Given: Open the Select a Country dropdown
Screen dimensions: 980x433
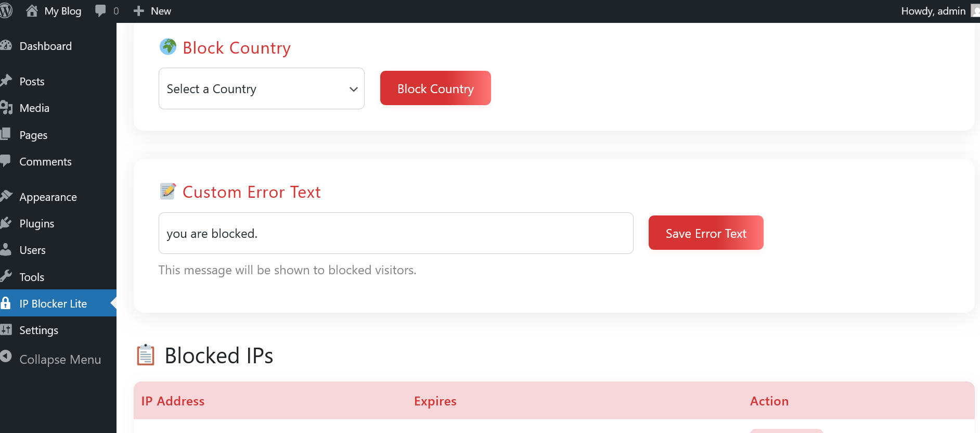Looking at the screenshot, I should [261, 88].
